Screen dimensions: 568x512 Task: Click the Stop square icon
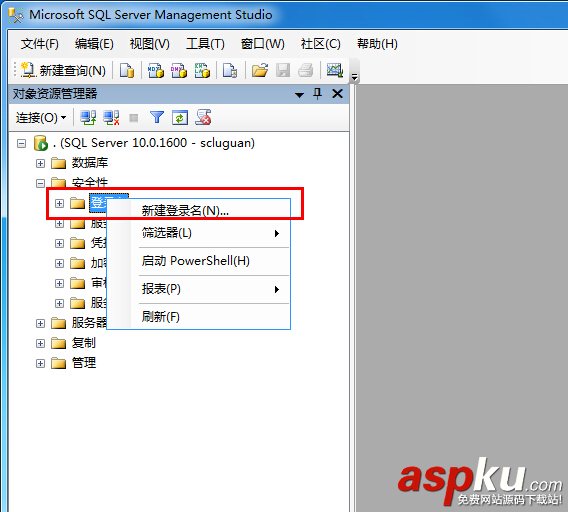pos(134,118)
